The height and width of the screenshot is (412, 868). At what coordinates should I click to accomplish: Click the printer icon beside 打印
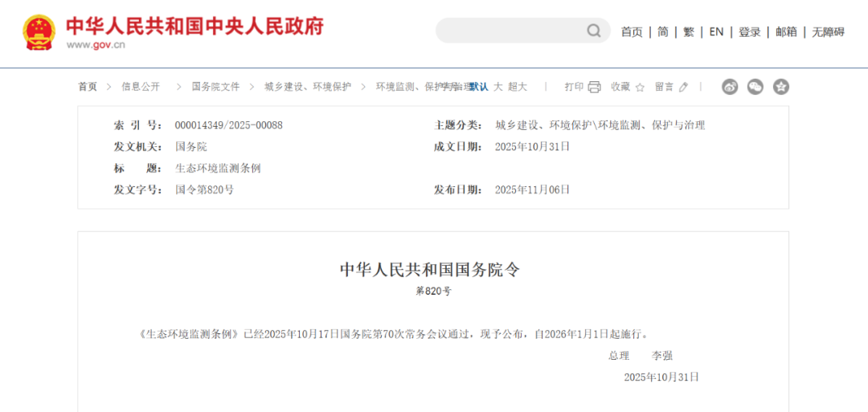click(594, 87)
